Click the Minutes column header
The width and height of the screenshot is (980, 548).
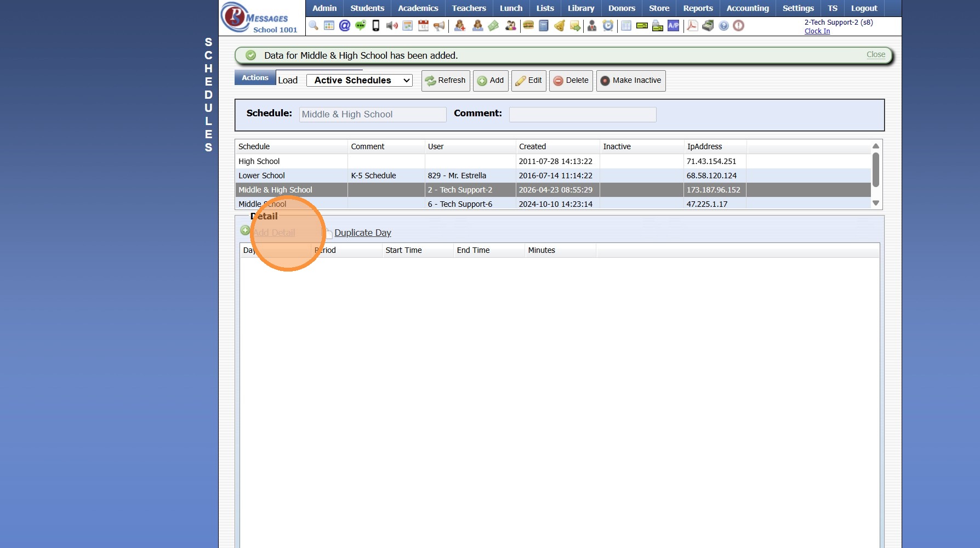click(x=560, y=250)
